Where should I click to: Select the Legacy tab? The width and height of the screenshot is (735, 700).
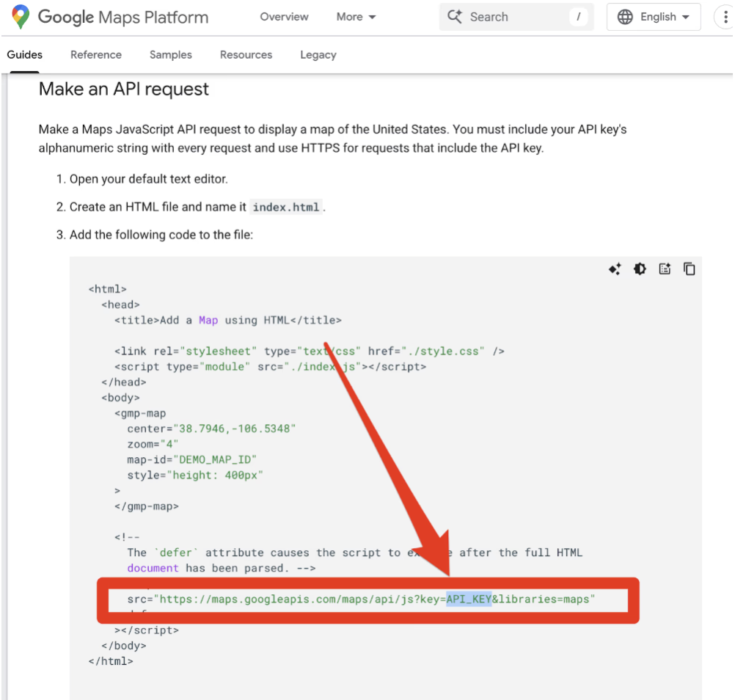[318, 55]
